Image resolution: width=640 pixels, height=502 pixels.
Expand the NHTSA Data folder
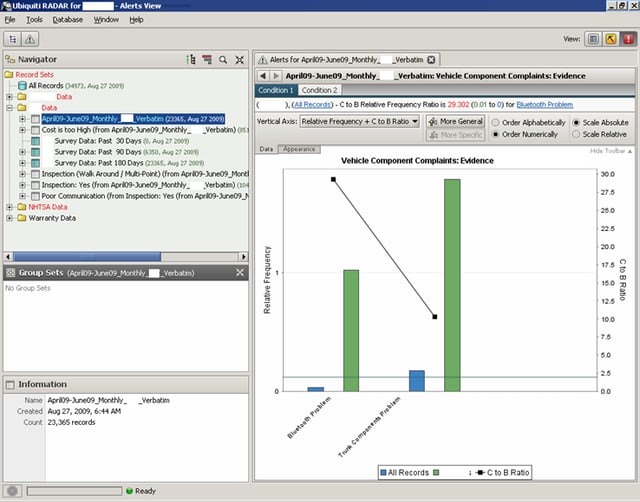[9, 207]
